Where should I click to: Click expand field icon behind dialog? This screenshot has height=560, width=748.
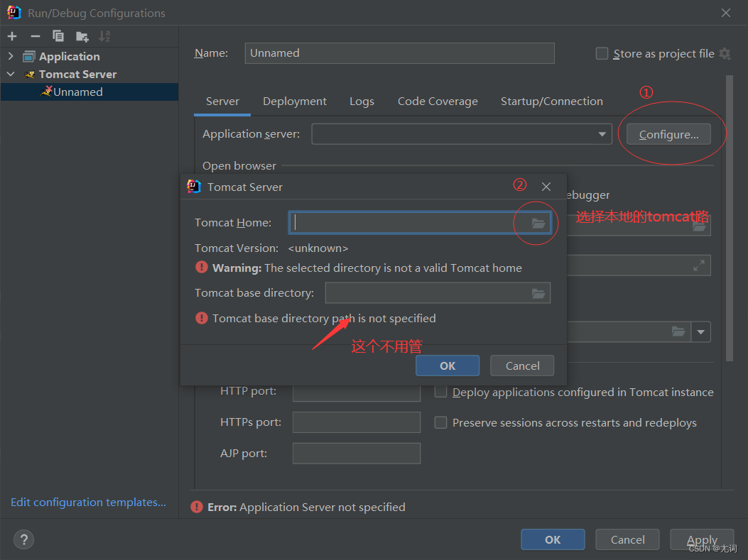(699, 265)
